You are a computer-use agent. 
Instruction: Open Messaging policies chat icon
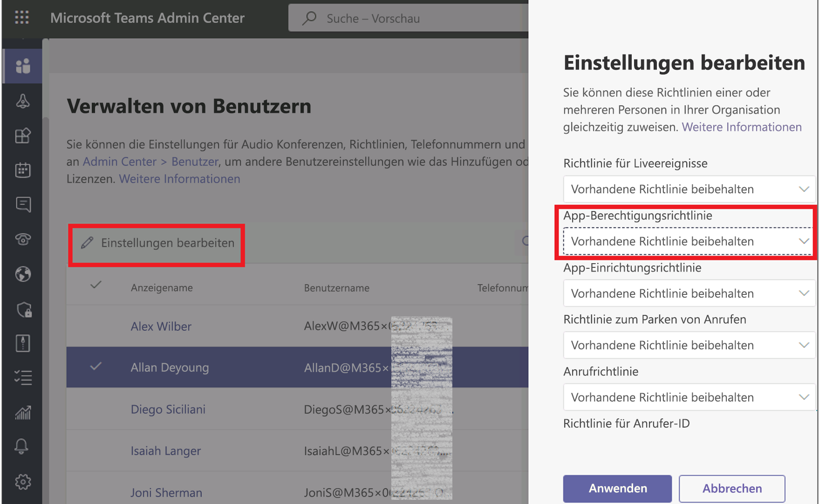click(23, 204)
